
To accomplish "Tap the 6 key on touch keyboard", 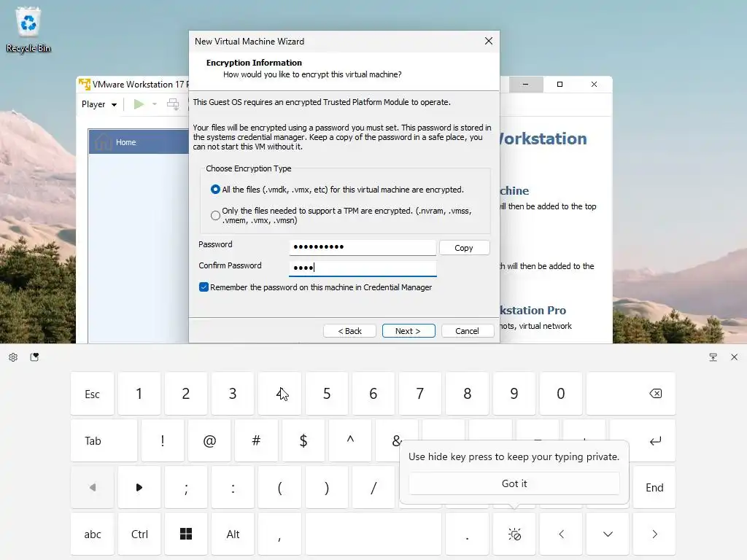I will pos(373,394).
